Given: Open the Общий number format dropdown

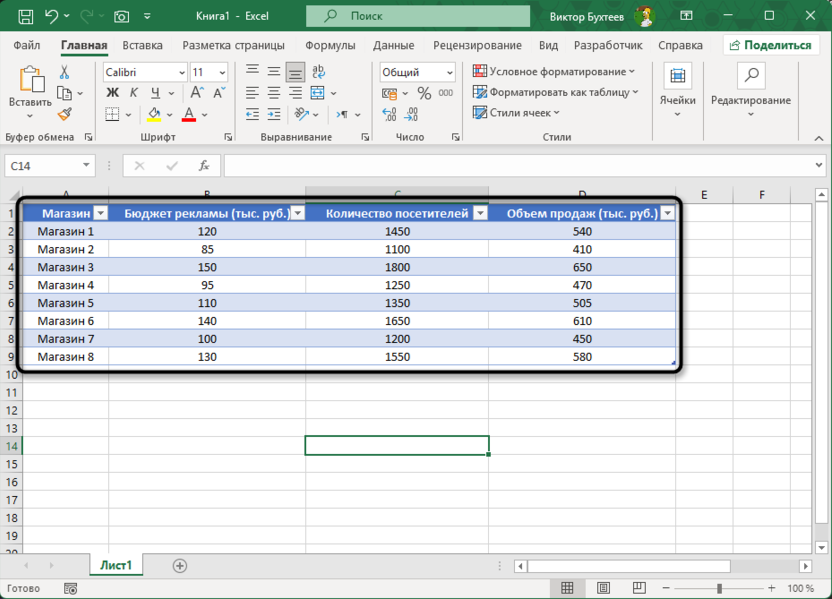Looking at the screenshot, I should (450, 73).
